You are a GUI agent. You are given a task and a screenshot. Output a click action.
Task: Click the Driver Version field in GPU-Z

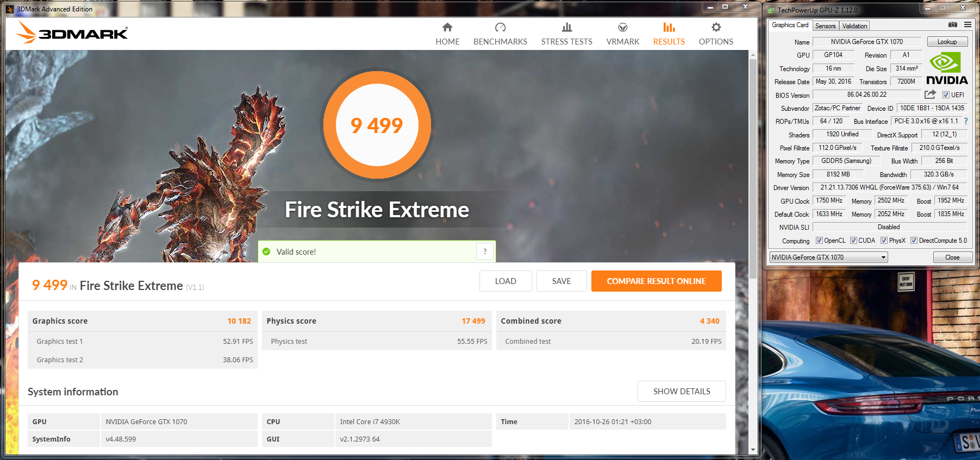[890, 187]
